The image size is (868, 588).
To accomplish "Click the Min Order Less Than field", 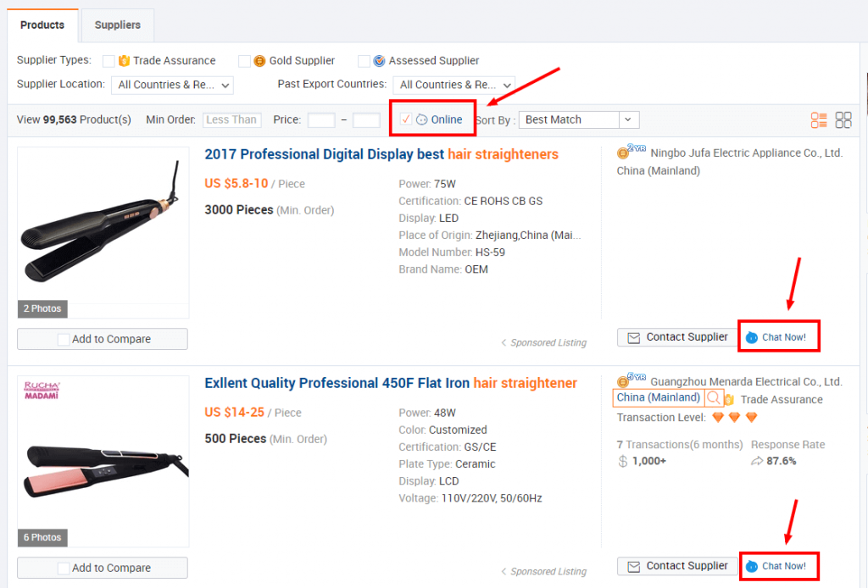I will (x=232, y=119).
